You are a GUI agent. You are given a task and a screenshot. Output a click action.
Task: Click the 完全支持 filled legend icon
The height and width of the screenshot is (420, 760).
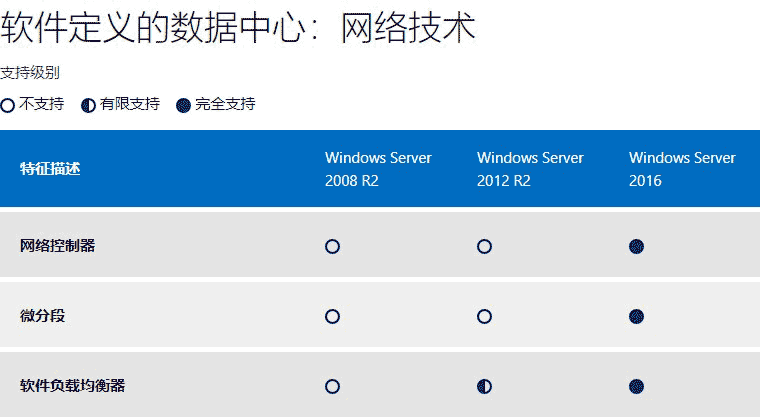[x=183, y=105]
